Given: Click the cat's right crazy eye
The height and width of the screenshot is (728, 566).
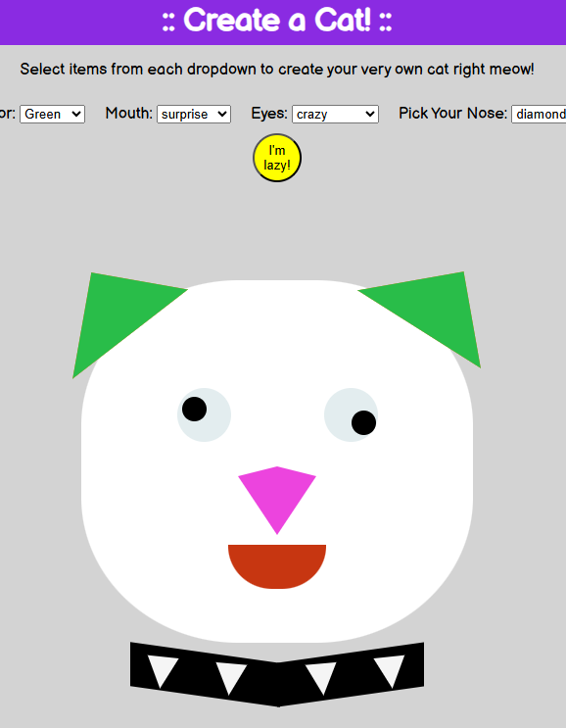Looking at the screenshot, I should [x=351, y=414].
